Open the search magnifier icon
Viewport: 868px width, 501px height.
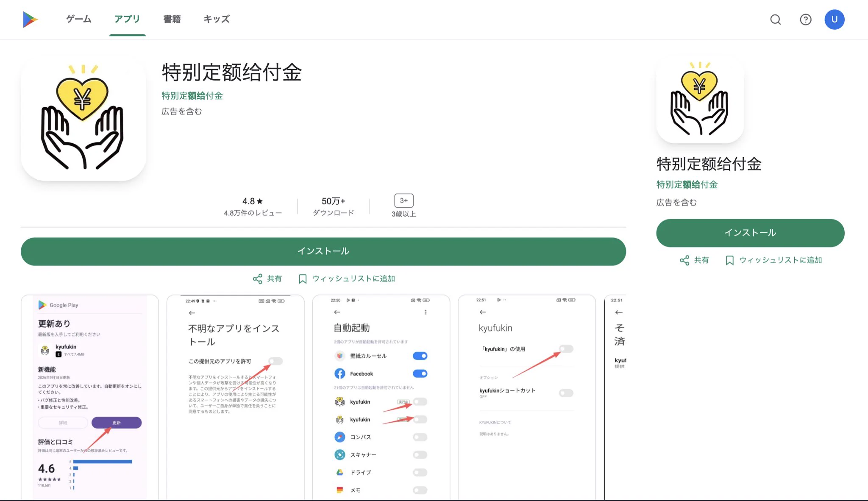point(776,19)
